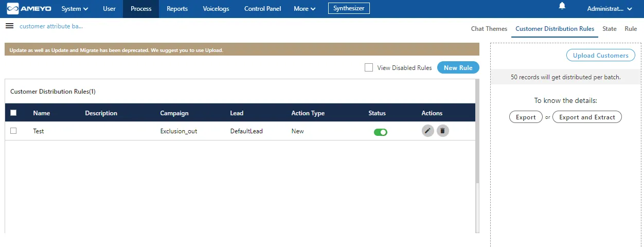
Task: Click the Exclusion_out campaign cell
Action: click(x=178, y=131)
